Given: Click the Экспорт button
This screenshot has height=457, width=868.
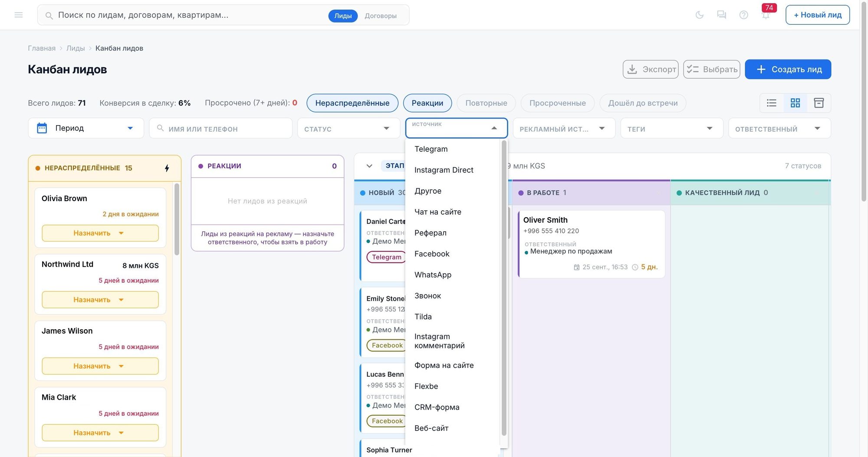Looking at the screenshot, I should click(x=651, y=69).
